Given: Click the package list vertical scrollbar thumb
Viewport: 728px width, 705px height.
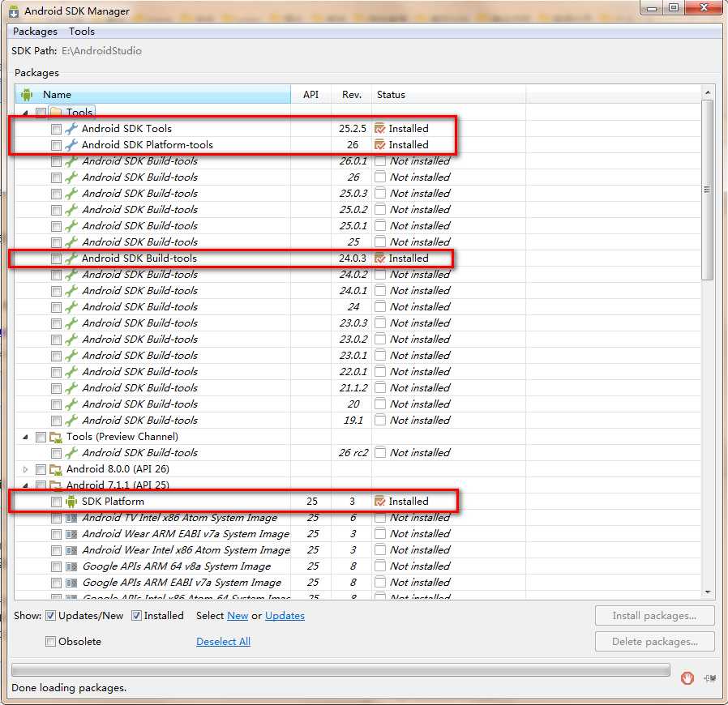Looking at the screenshot, I should tap(707, 190).
